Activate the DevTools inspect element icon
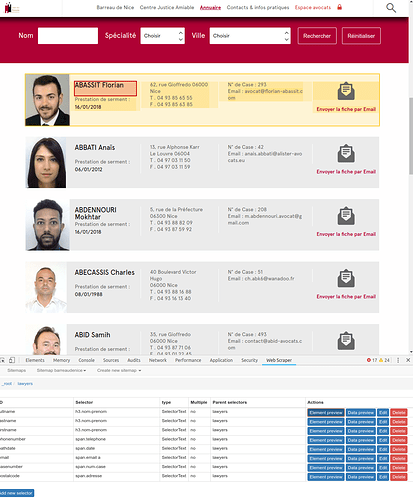 3,360
